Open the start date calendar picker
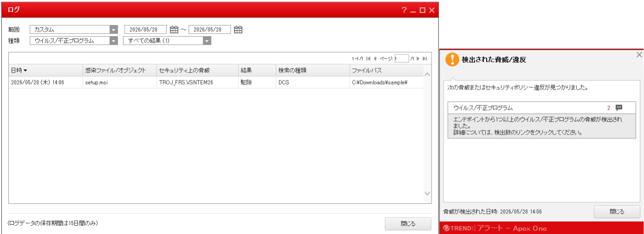Viewport: 644px width, 234px height. coord(174,30)
